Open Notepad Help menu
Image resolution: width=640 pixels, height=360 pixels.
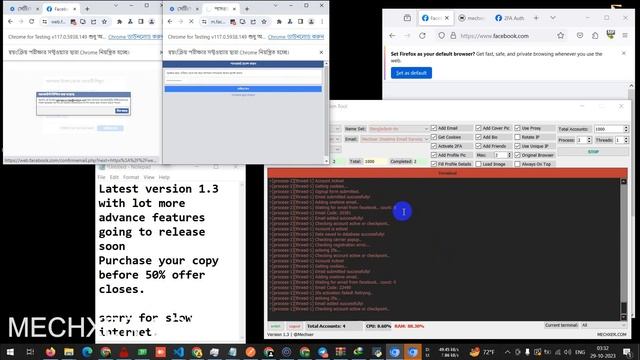(164, 177)
